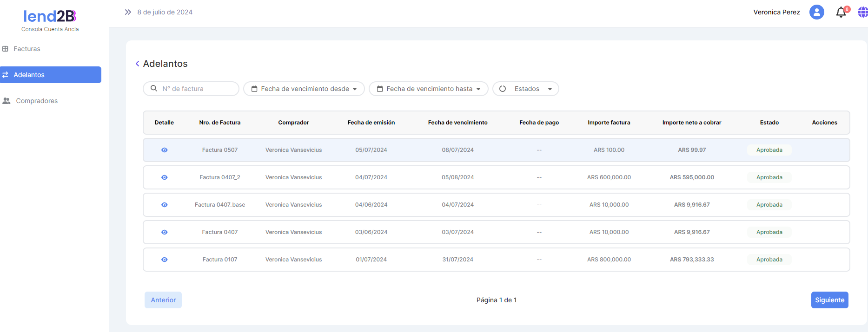Click the double chevron sidebar toggle
This screenshot has height=332, width=868.
coord(128,12)
